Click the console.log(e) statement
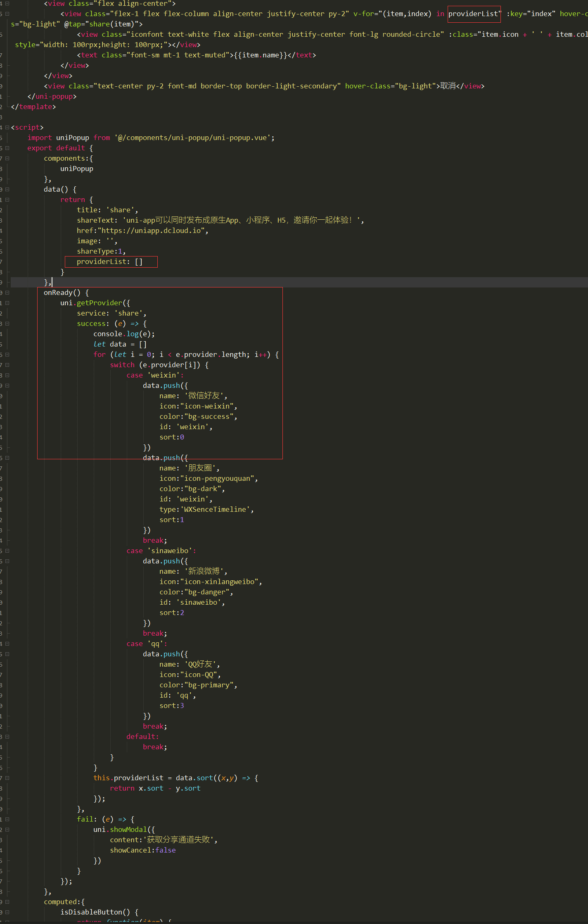This screenshot has height=924, width=588. (124, 334)
